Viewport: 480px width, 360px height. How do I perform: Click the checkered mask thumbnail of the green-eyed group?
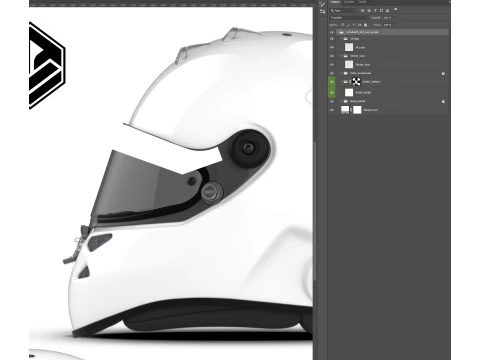356,81
